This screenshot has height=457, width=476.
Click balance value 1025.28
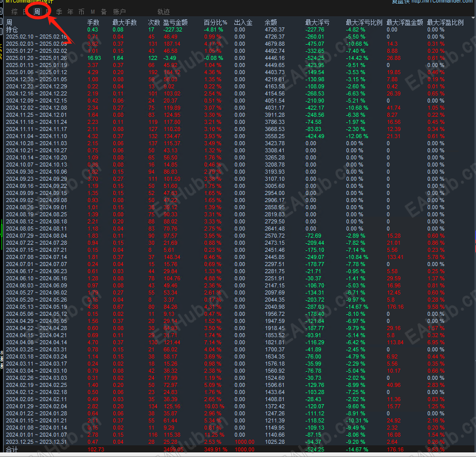pyautogui.click(x=275, y=442)
